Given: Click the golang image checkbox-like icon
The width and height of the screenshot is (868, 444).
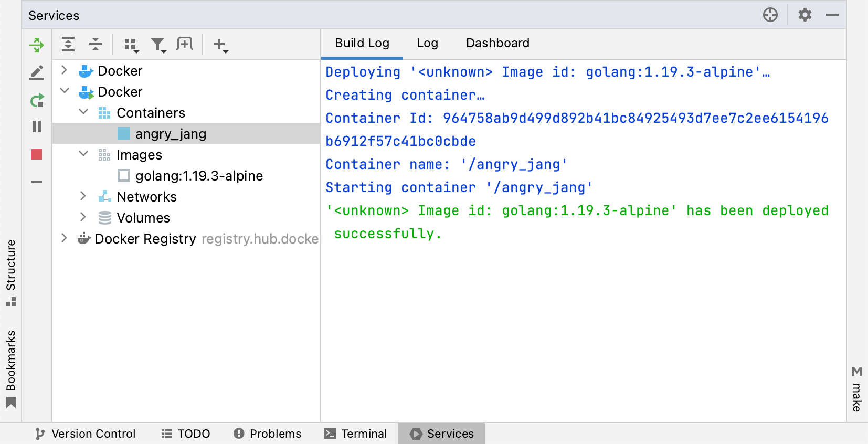Looking at the screenshot, I should [124, 175].
